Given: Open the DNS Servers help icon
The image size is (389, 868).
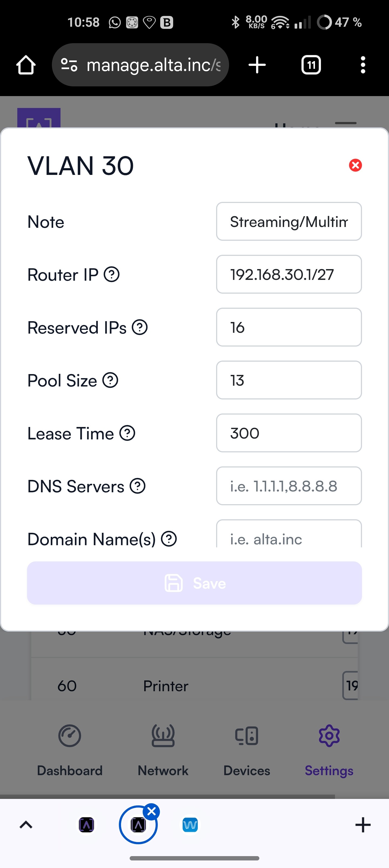Looking at the screenshot, I should point(138,486).
